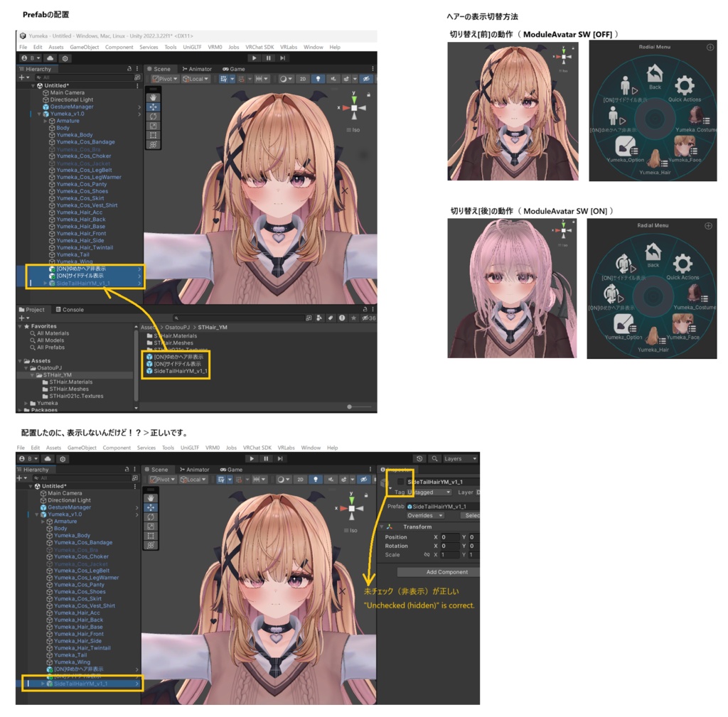The height and width of the screenshot is (717, 728).
Task: Open the Layers dropdown in lower Unity toolbar
Action: (x=460, y=458)
